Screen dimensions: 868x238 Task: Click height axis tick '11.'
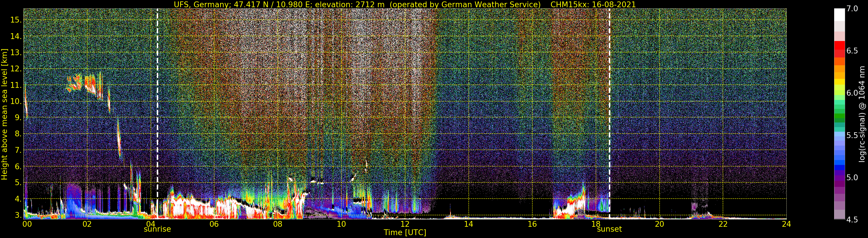coord(16,85)
